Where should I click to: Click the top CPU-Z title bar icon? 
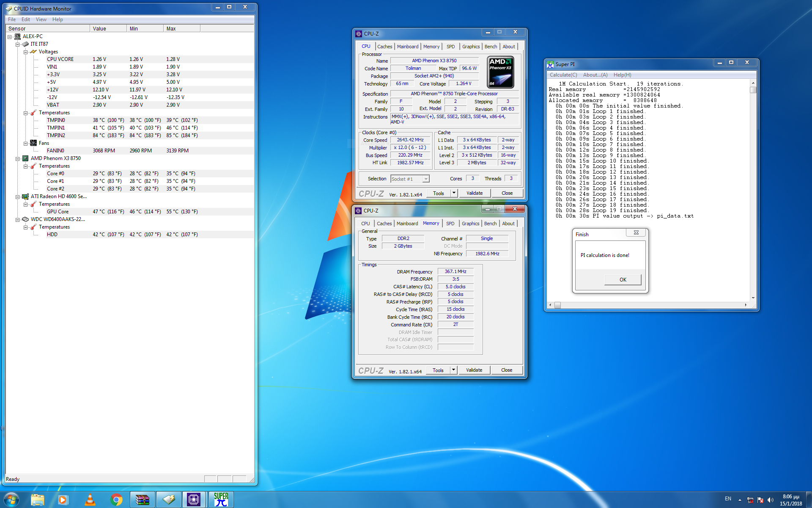pyautogui.click(x=359, y=34)
